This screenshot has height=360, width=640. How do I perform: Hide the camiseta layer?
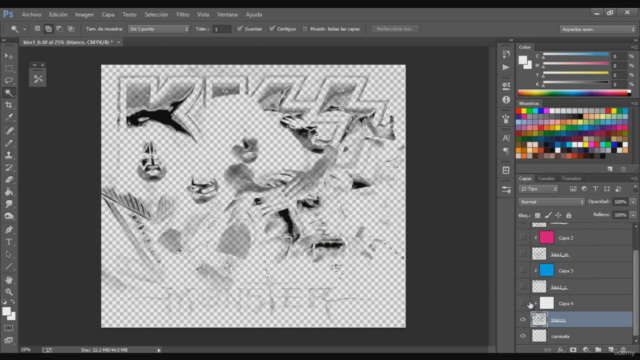tap(523, 336)
